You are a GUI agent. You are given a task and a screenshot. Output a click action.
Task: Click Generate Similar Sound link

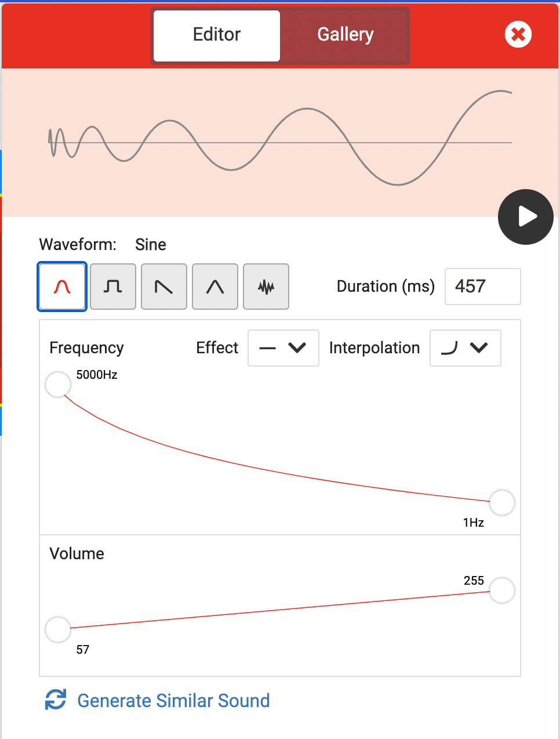(x=173, y=700)
